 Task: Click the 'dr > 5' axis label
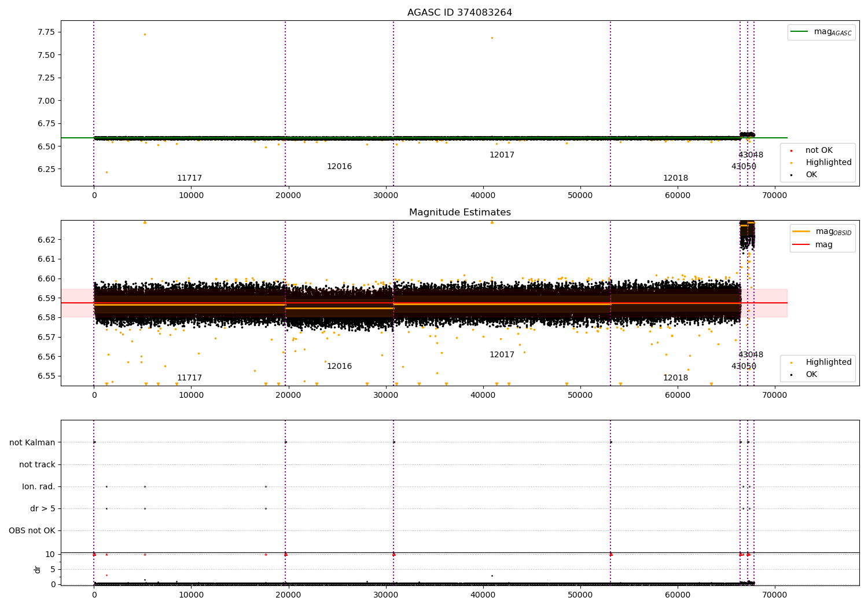pos(43,508)
